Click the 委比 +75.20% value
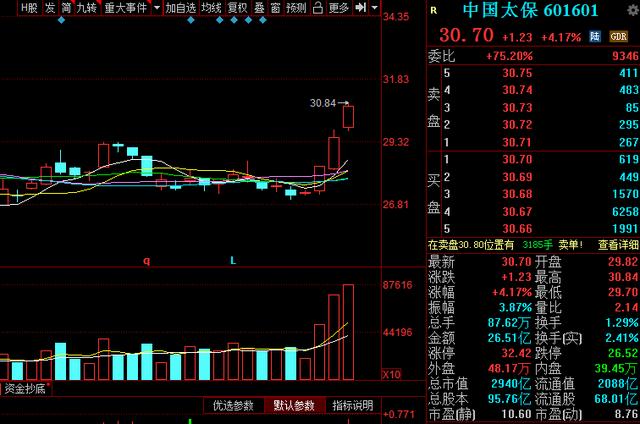This screenshot has width=640, height=424. pos(509,56)
